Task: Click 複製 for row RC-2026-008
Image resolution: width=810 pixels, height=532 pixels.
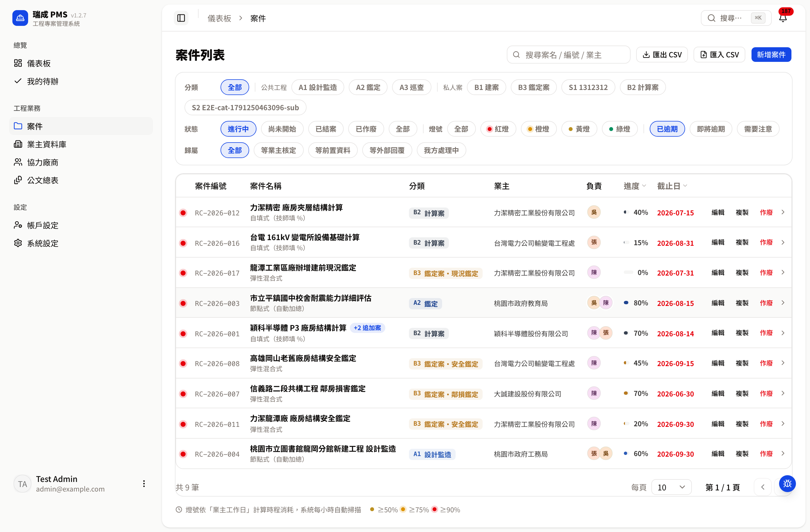Action: [742, 363]
